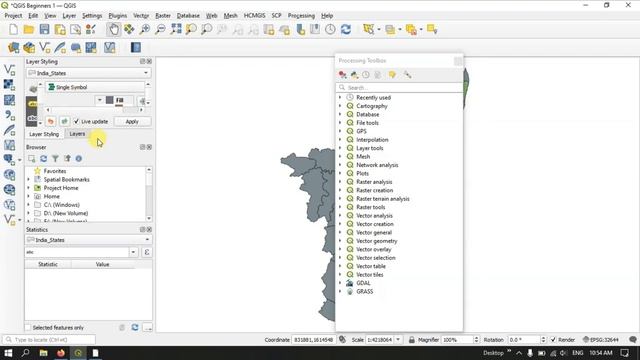This screenshot has height=360, width=640.
Task: Expand Project Home in Browser
Action: (29, 188)
